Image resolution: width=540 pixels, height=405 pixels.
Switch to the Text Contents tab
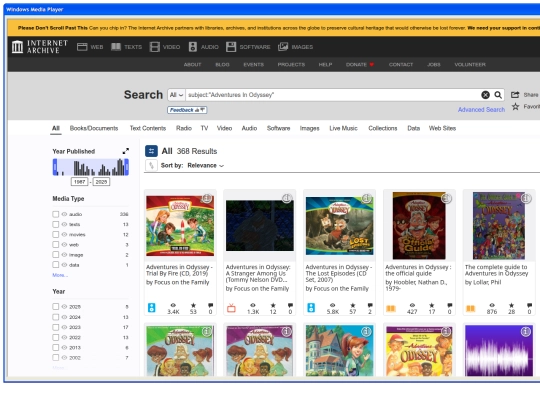[148, 128]
